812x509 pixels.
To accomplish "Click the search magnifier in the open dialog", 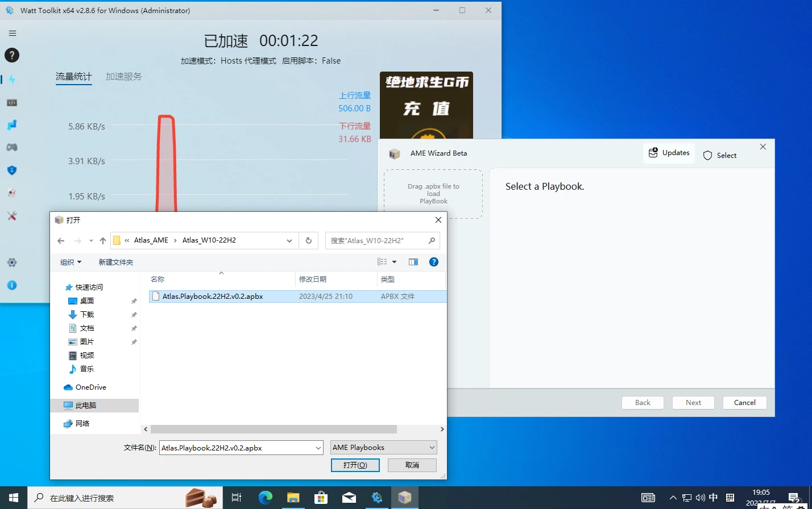I will coord(432,240).
